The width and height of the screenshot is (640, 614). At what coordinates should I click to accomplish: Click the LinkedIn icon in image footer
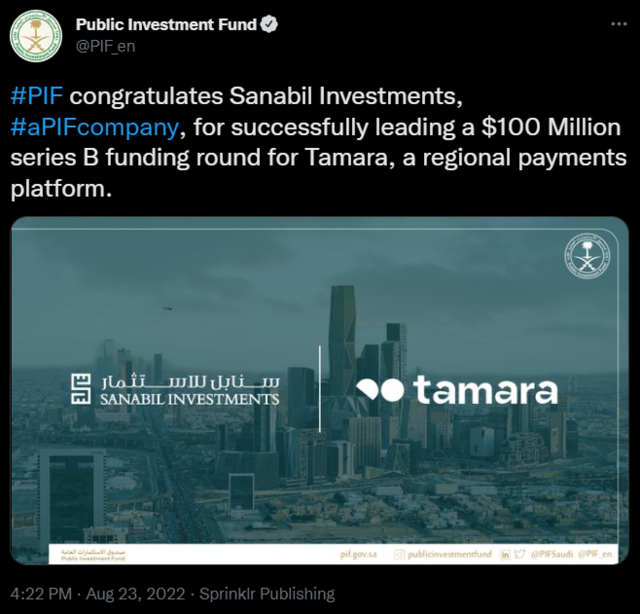click(505, 554)
